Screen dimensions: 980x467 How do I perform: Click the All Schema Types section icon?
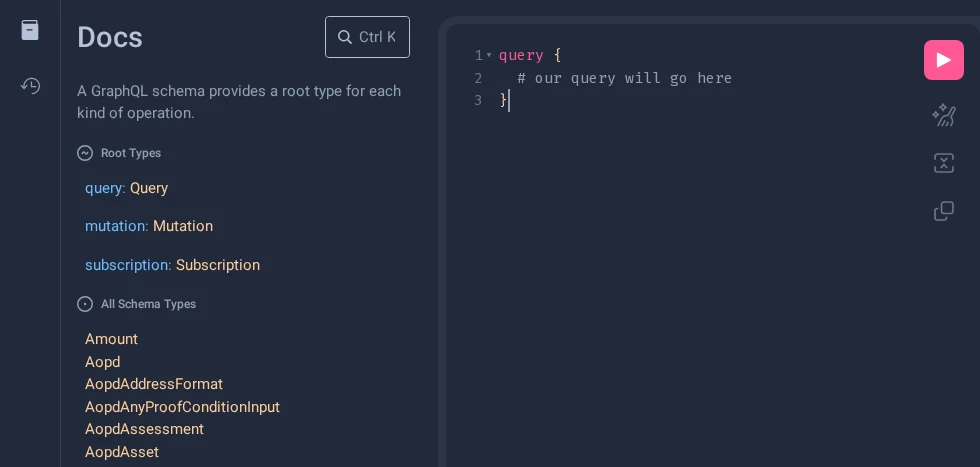[x=85, y=304]
